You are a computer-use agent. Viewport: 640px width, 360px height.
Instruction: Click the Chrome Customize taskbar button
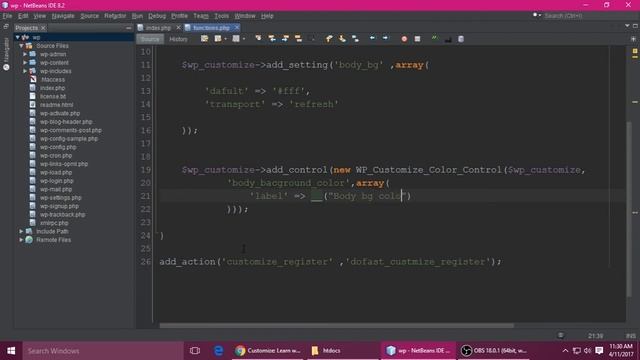(268, 351)
